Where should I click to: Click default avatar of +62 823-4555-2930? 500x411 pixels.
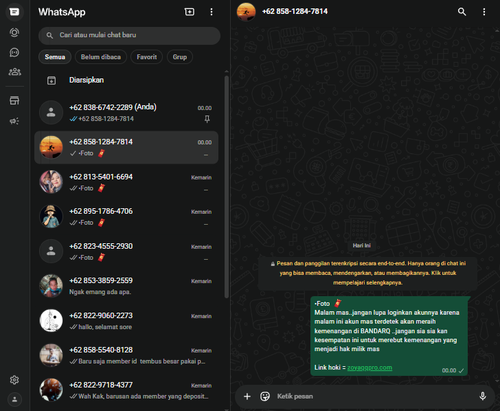[51, 251]
